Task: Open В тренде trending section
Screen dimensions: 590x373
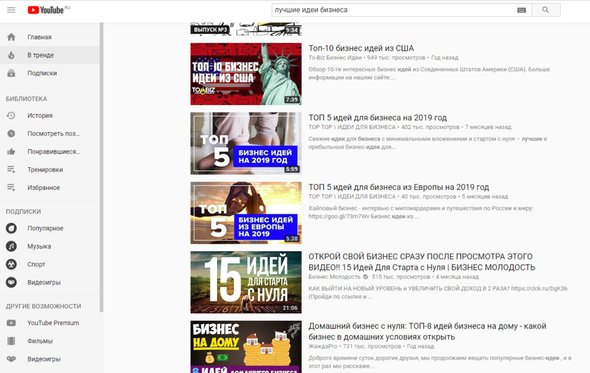Action: (x=50, y=55)
